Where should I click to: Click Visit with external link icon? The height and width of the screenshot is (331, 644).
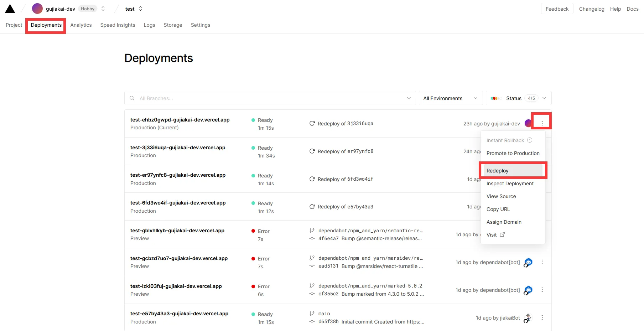click(x=513, y=235)
